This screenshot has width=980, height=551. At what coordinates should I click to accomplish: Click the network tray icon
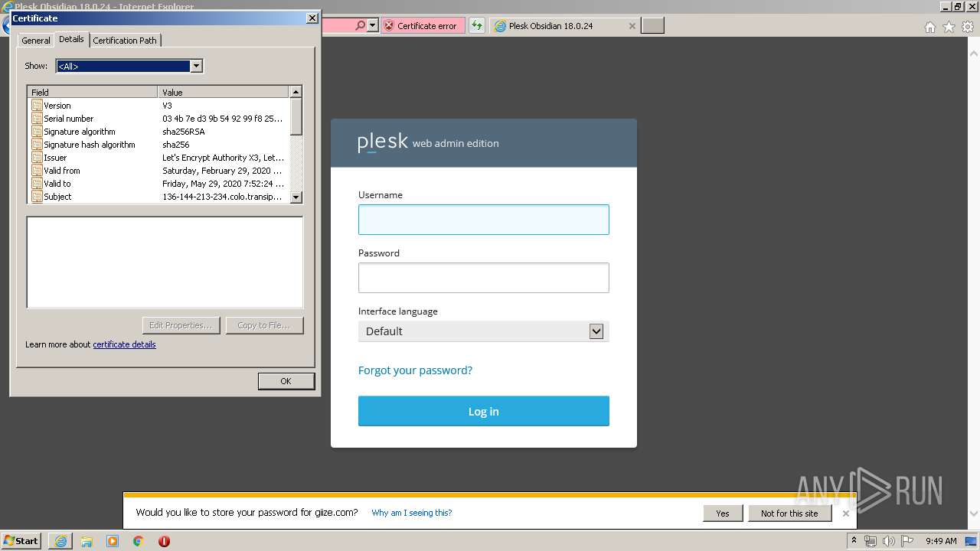tap(871, 541)
